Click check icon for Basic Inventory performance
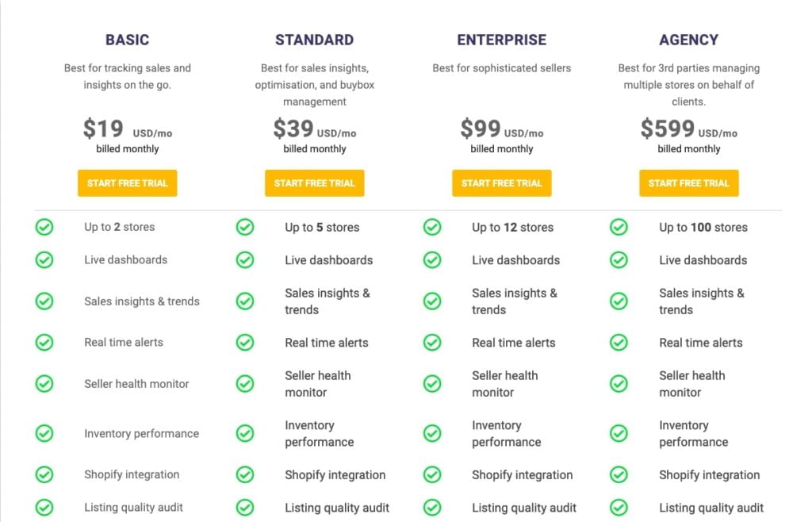 click(x=44, y=433)
